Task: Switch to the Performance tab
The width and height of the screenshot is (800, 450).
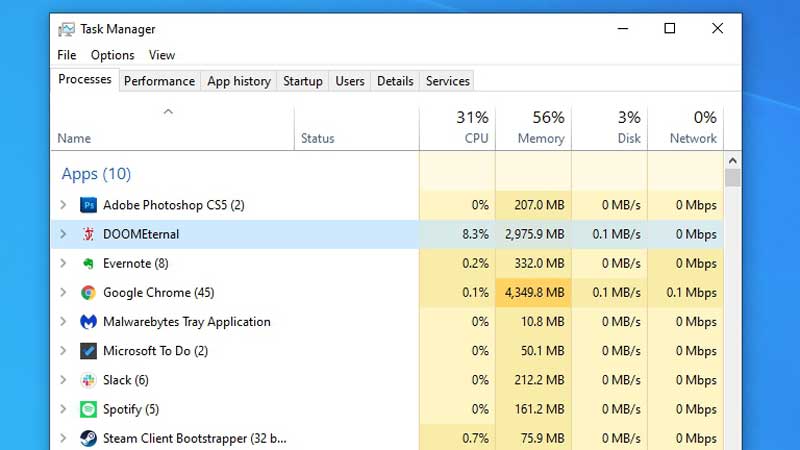Action: click(x=159, y=81)
